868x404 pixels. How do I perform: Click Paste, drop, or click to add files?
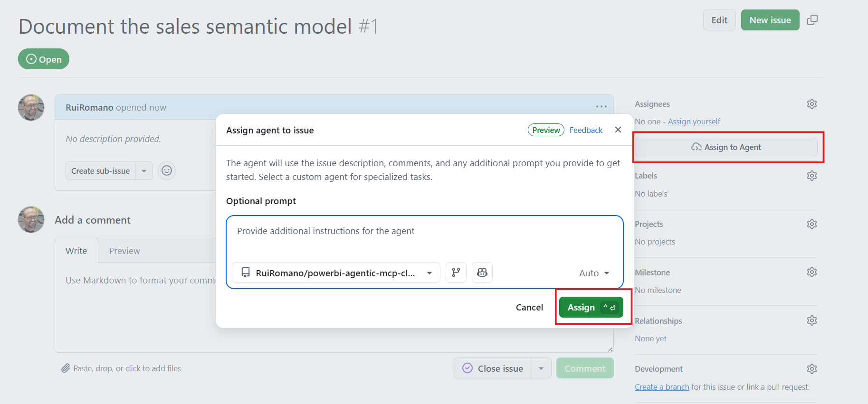coord(121,368)
